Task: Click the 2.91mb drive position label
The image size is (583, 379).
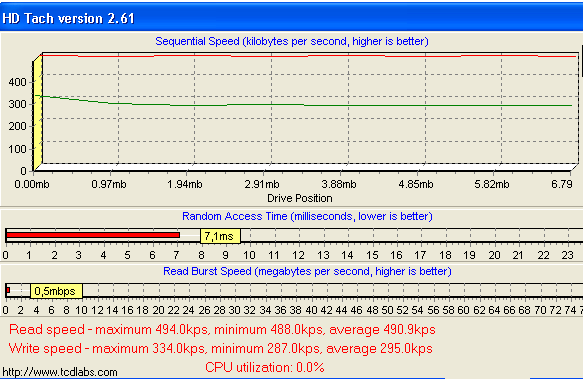Action: click(262, 184)
